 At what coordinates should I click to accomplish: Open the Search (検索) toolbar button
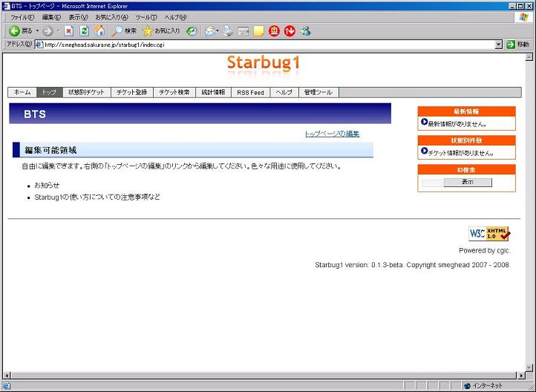[x=125, y=30]
